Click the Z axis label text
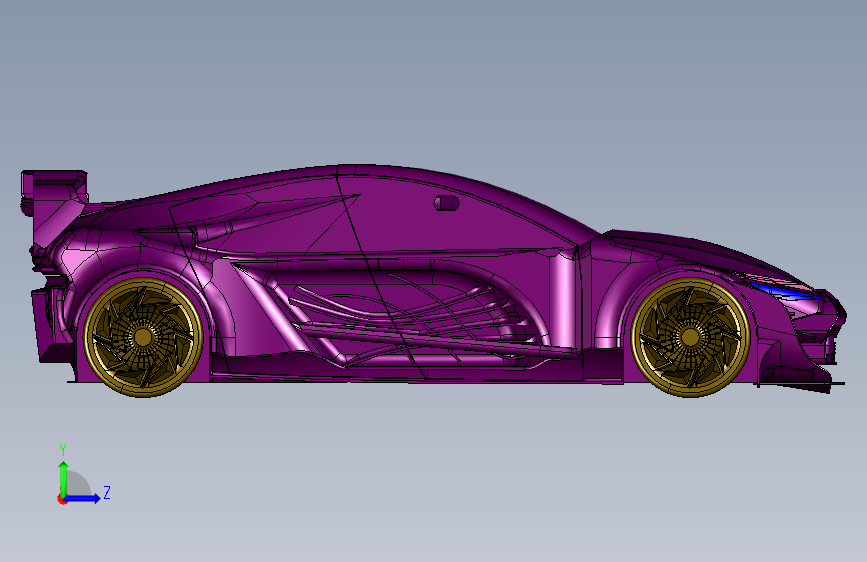Screen dimensions: 867x562 pyautogui.click(x=107, y=492)
